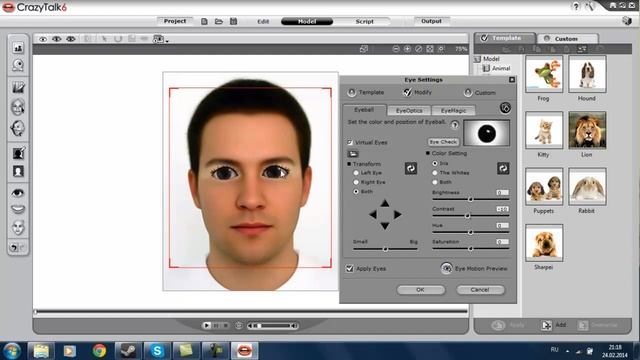Open the mouth settings lips icon
The height and width of the screenshot is (360, 640).
click(x=18, y=209)
